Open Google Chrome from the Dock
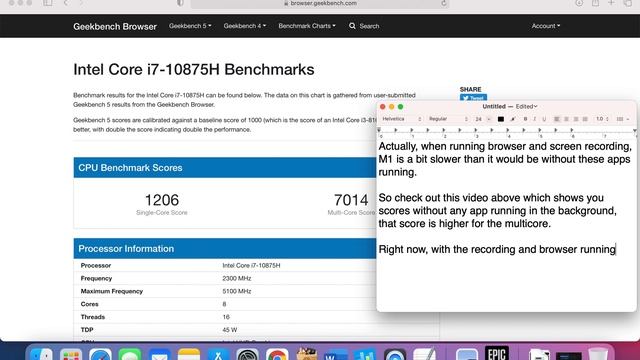Image resolution: width=640 pixels, height=360 pixels. [277, 354]
